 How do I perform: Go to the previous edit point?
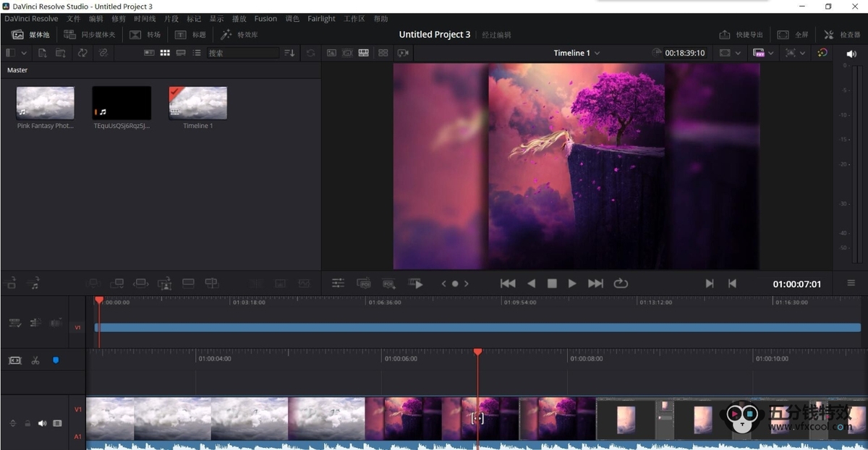[x=732, y=284]
